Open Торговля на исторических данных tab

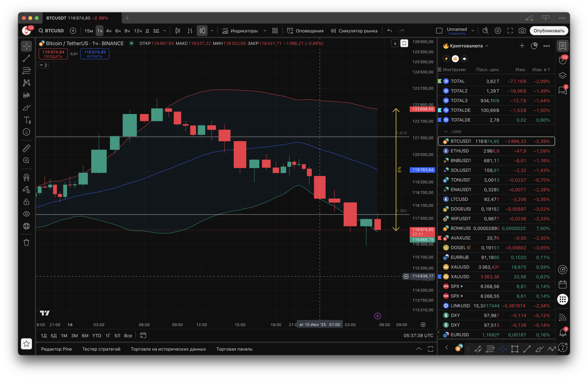tap(168, 349)
